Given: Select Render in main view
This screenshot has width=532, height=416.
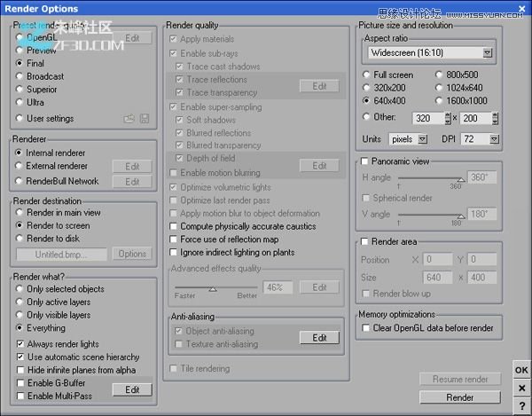Looking at the screenshot, I should [x=20, y=212].
